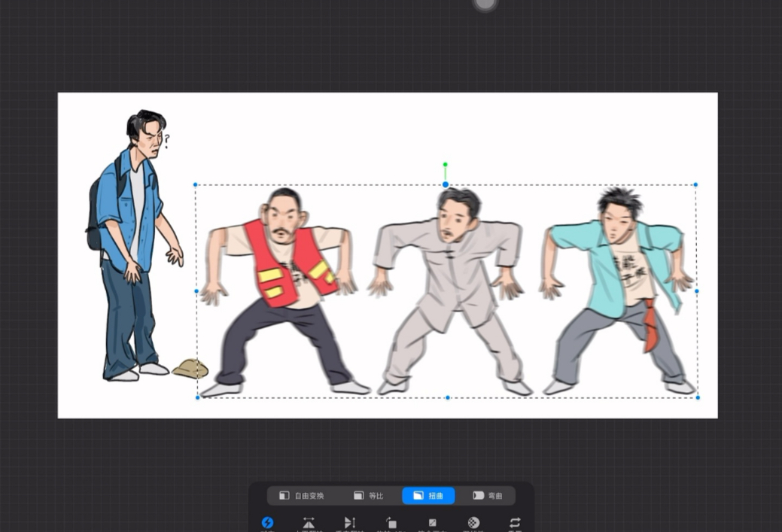Click the right-middle edge transform node
Screen dimensions: 782x532
point(697,290)
